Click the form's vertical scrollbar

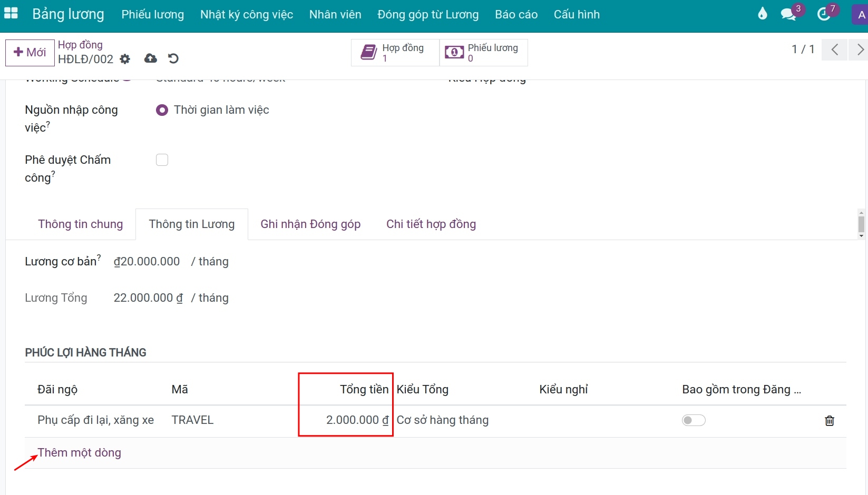(861, 224)
